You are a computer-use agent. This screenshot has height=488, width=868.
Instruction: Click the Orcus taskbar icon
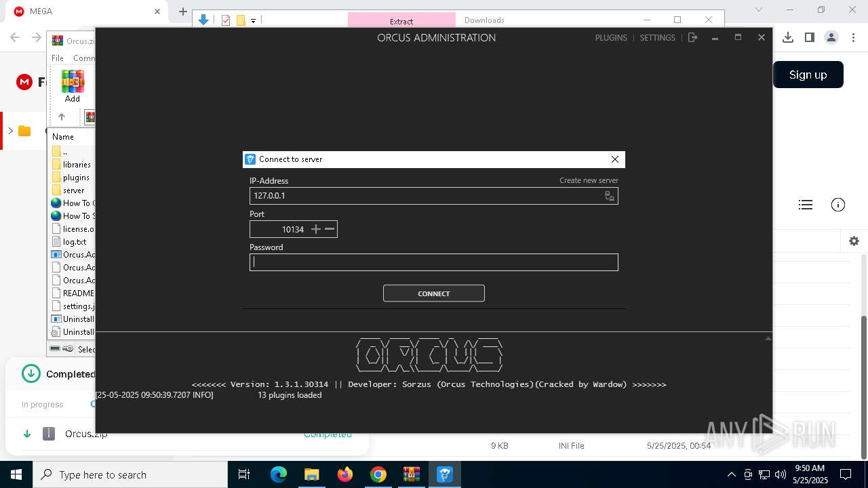coord(445,474)
